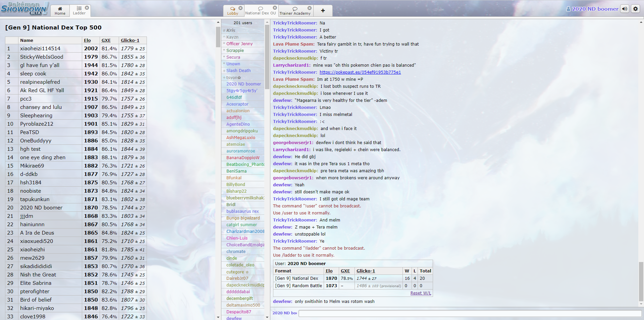Viewport: 644px width, 320px height.
Task: Open the pokepast.es team link
Action: click(360, 72)
